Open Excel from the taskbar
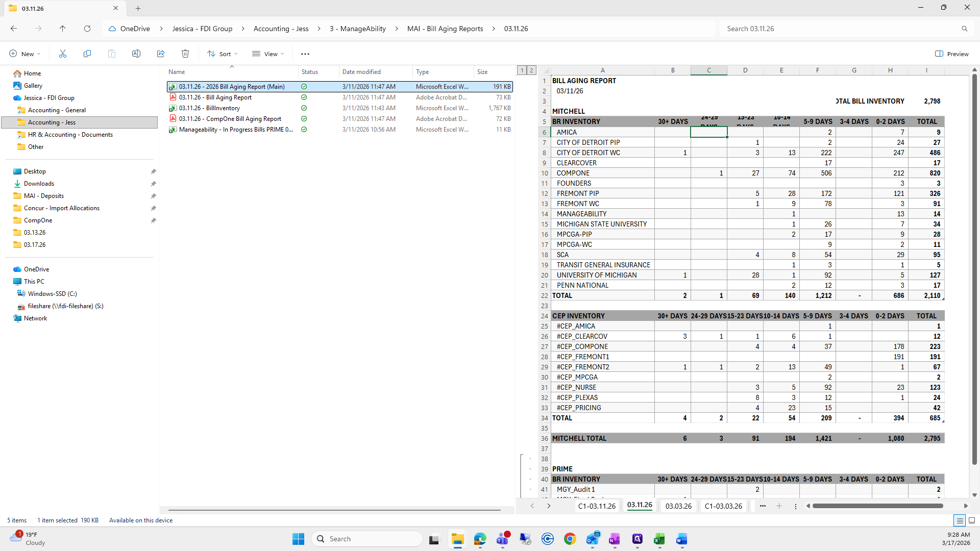980x551 pixels. pyautogui.click(x=659, y=539)
